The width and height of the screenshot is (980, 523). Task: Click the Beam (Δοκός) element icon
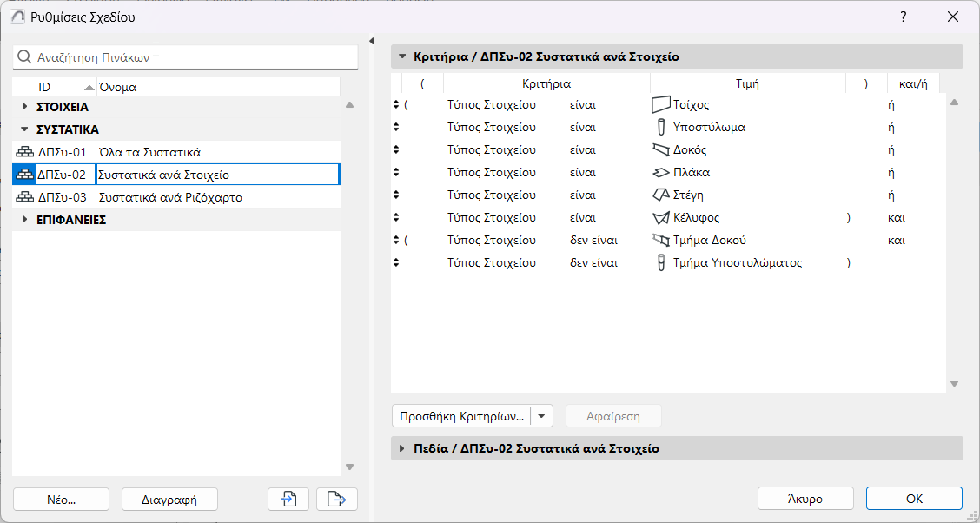pos(661,149)
